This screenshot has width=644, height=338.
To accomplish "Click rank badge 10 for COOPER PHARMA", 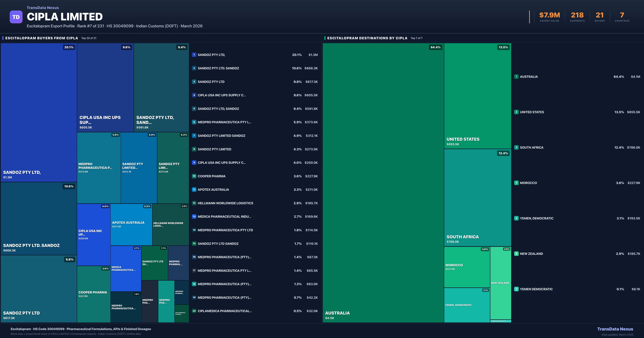I will pos(194,176).
